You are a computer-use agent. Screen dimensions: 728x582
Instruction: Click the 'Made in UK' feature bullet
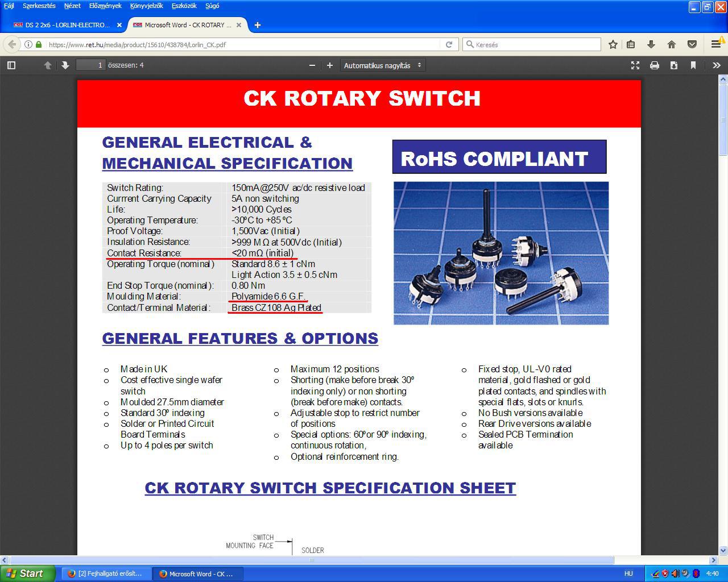[144, 369]
